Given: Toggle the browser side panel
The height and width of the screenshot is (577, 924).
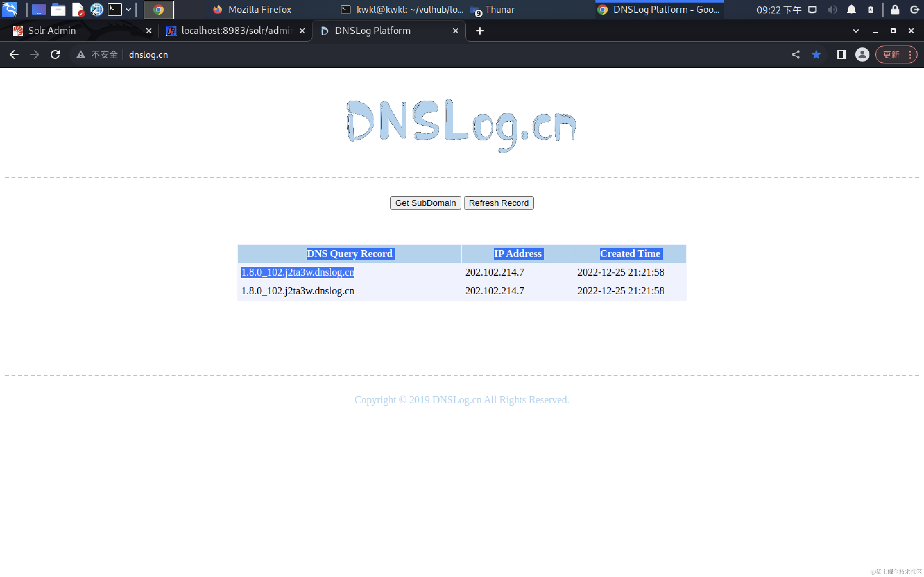Looking at the screenshot, I should click(x=841, y=54).
